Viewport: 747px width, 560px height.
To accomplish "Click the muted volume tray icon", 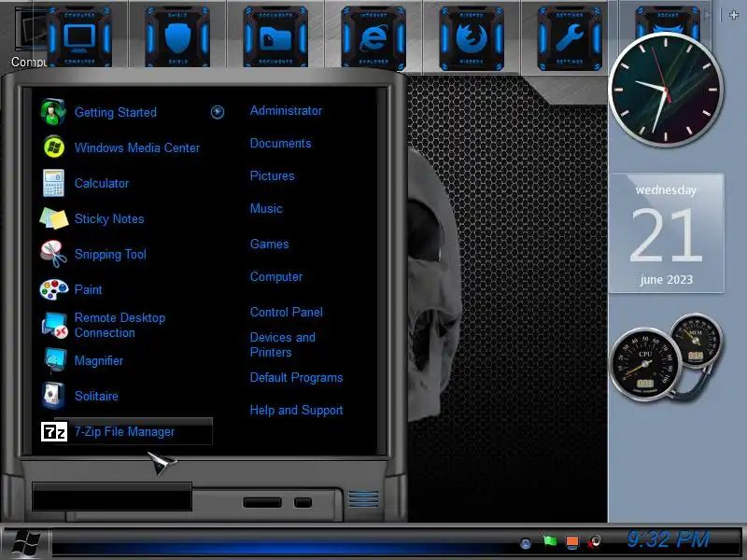I will (594, 542).
